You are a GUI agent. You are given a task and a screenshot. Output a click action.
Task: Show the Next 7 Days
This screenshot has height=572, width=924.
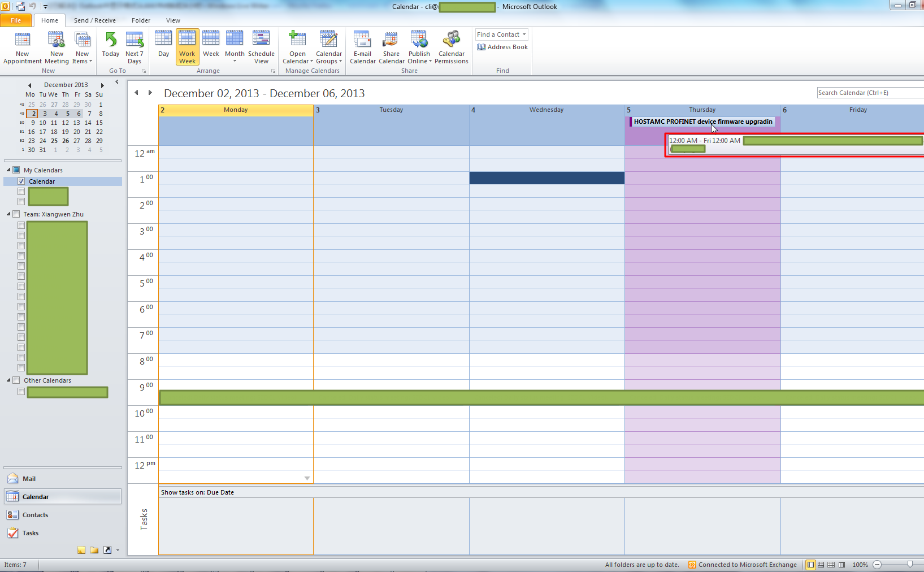135,47
